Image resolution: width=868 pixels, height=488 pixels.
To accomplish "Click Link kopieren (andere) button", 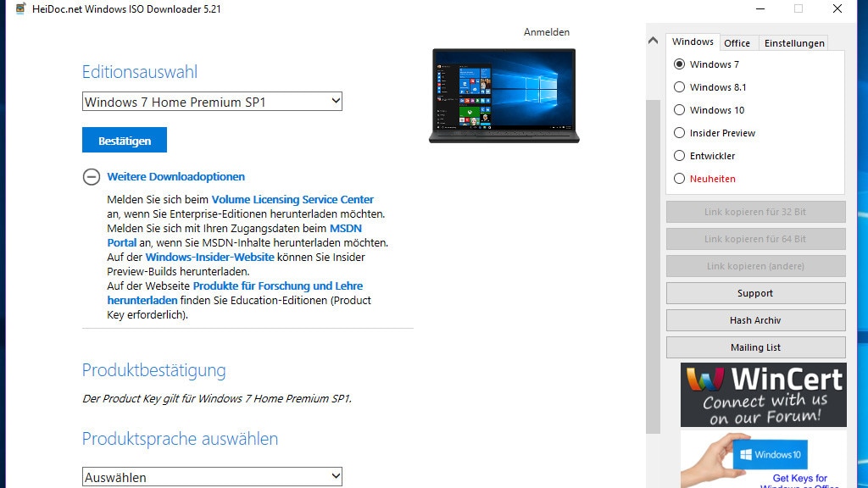I will pos(755,266).
